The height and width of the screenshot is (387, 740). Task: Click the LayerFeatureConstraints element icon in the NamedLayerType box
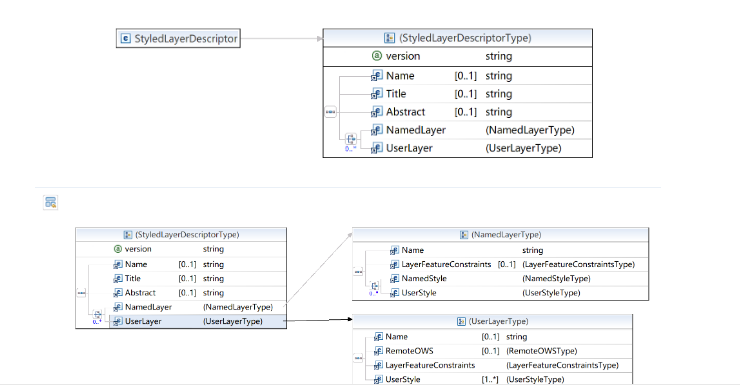point(394,264)
